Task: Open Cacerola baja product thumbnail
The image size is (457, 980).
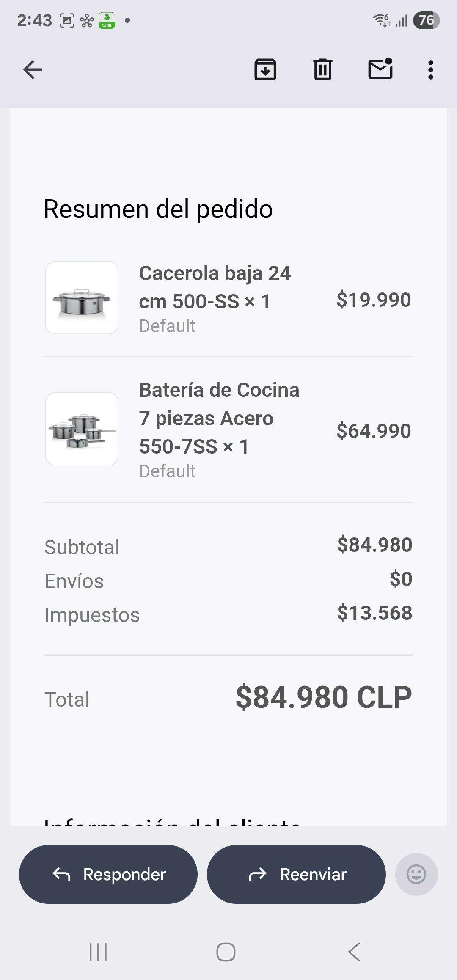Action: tap(82, 297)
